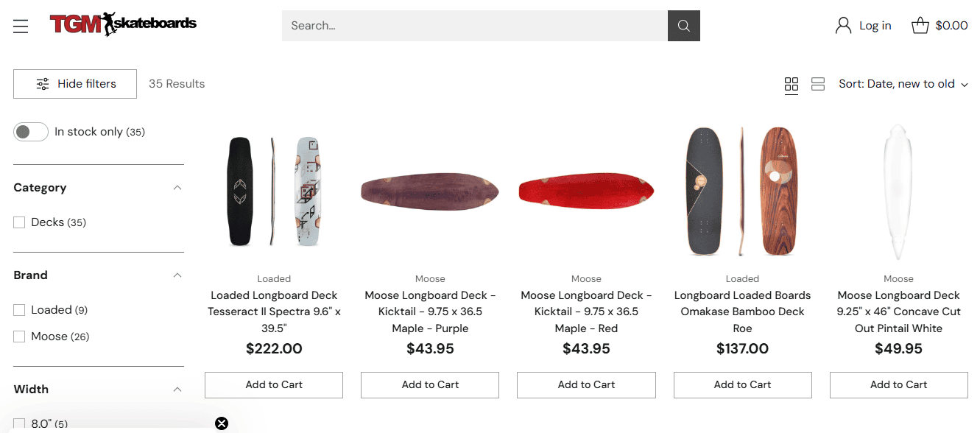Open the shopping cart icon

click(919, 24)
